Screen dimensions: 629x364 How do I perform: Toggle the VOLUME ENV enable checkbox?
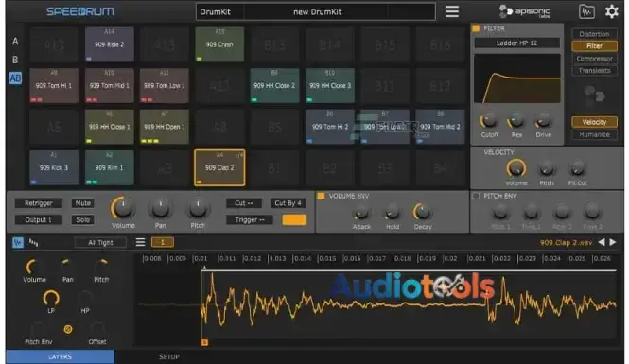[x=321, y=196]
